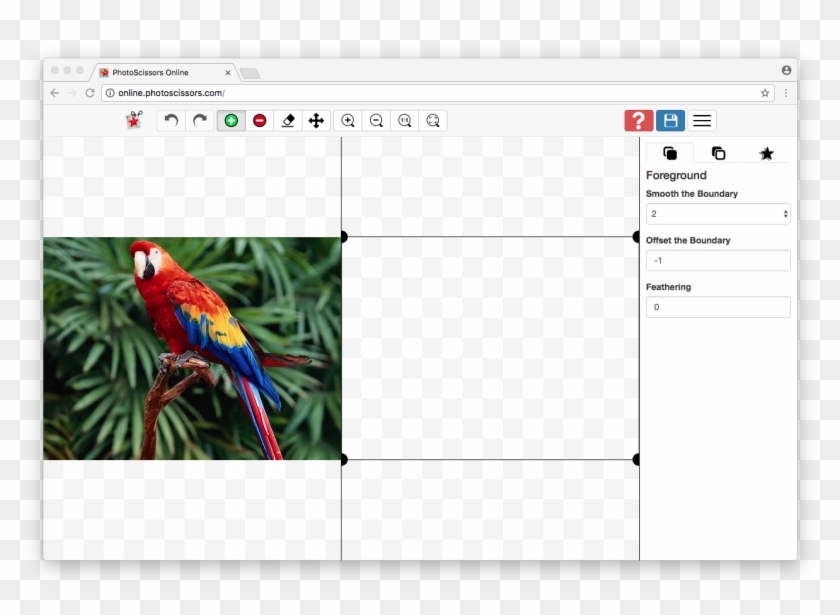Select the red background marker tool
Viewport: 840px width, 615px height.
[x=260, y=120]
